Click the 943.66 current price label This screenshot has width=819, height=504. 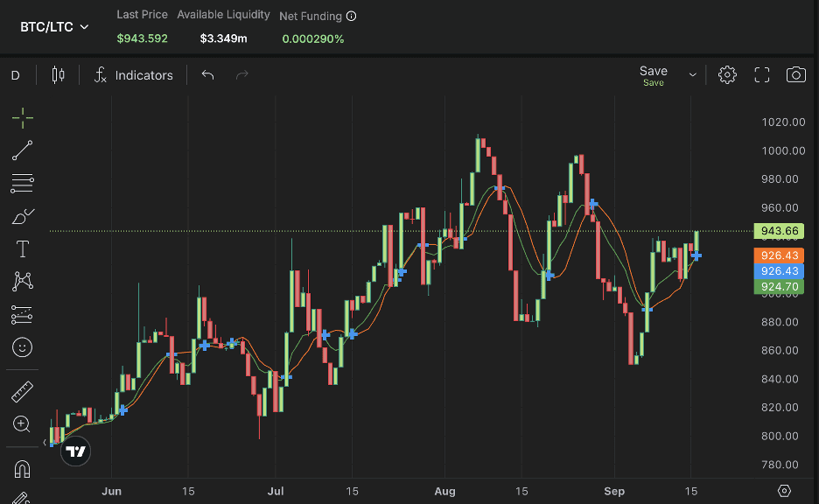779,231
